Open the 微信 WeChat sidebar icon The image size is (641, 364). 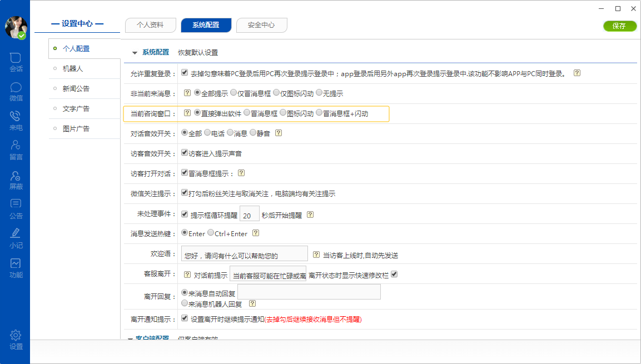(16, 87)
